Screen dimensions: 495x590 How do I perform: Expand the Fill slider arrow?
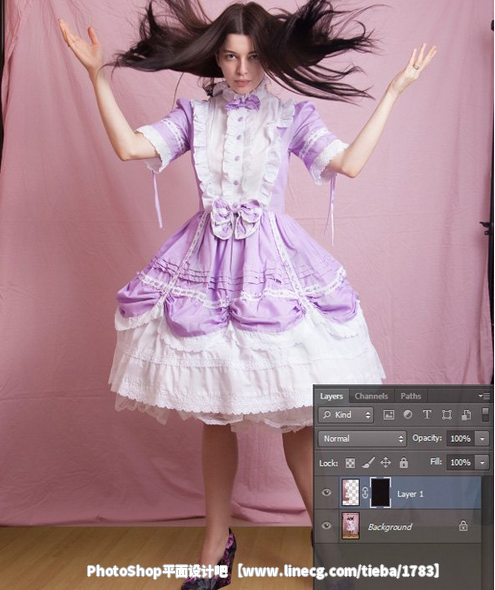(x=482, y=462)
